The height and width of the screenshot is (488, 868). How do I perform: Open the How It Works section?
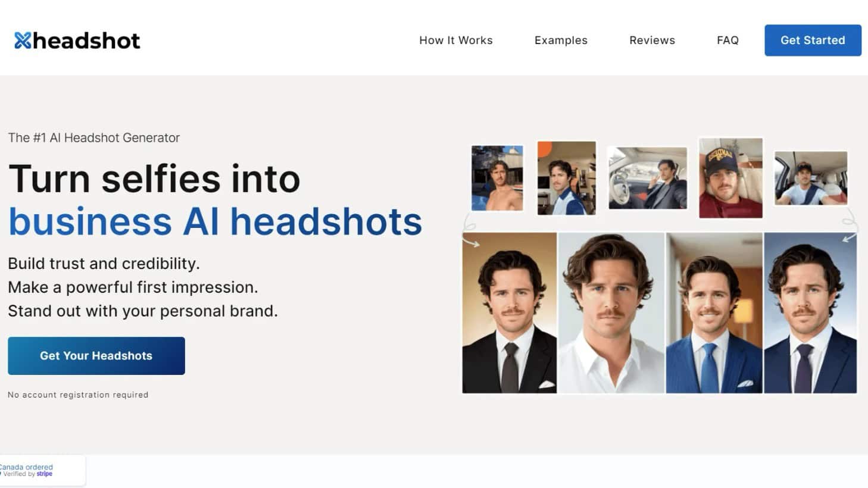pos(455,40)
